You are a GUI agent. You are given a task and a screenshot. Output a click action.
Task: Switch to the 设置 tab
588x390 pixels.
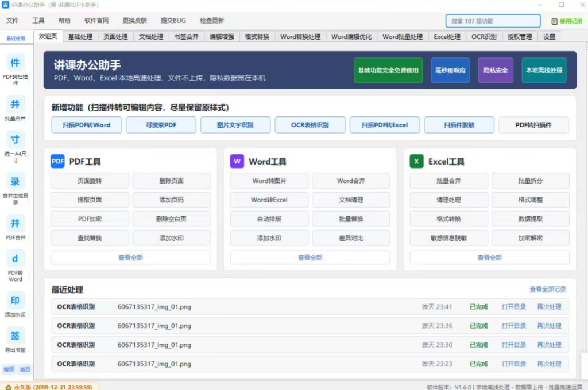coord(549,37)
